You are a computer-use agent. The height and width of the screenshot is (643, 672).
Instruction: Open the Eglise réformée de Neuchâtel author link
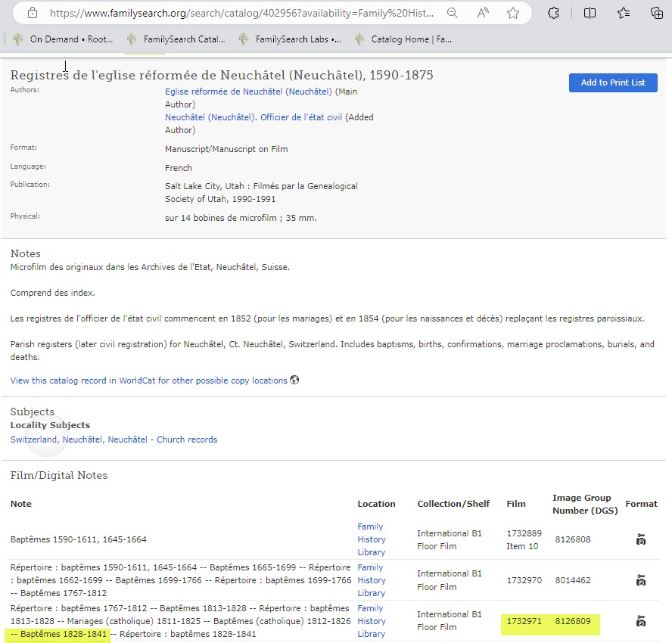point(248,92)
